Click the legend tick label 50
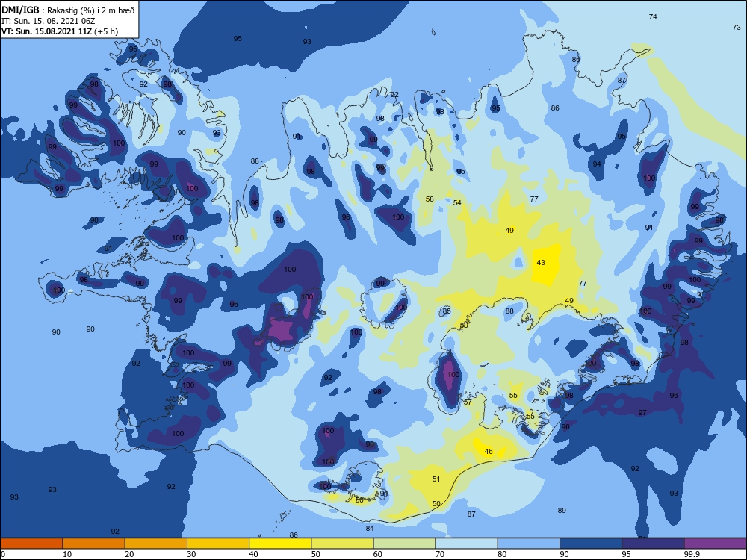The image size is (747, 560). pyautogui.click(x=316, y=554)
